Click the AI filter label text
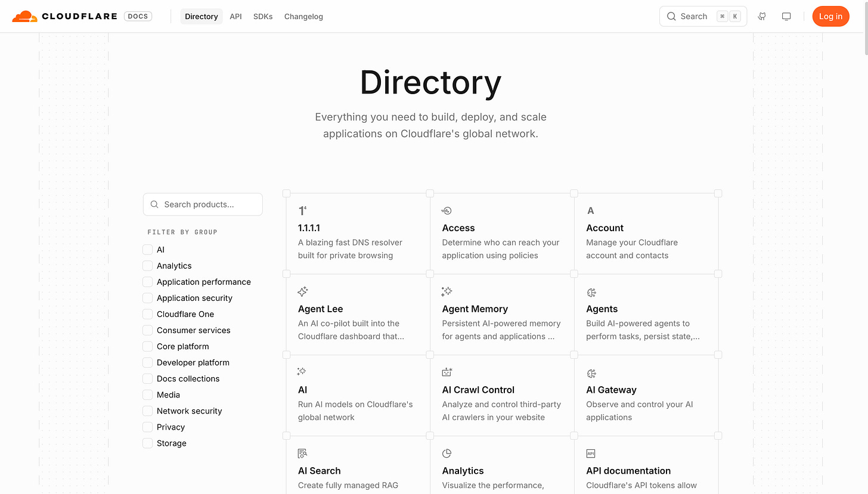Image resolution: width=868 pixels, height=494 pixels. coord(160,250)
